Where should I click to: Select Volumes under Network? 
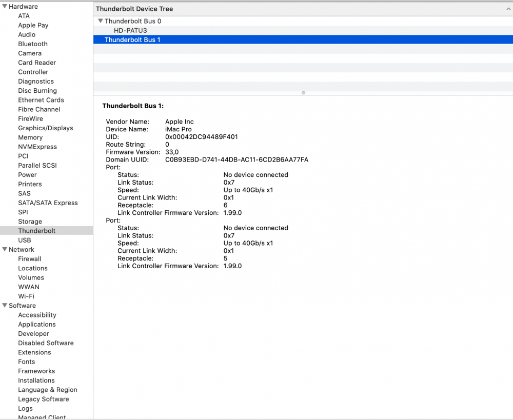click(31, 277)
